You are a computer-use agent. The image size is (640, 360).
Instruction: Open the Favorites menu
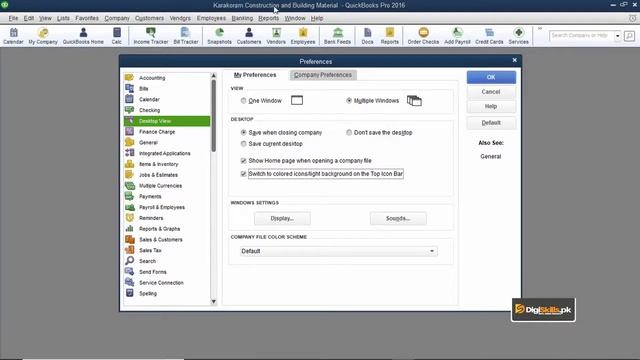87,18
